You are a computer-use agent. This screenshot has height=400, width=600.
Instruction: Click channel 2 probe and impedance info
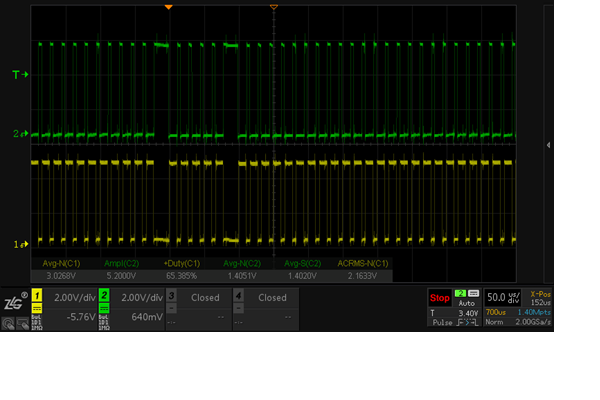[104, 322]
